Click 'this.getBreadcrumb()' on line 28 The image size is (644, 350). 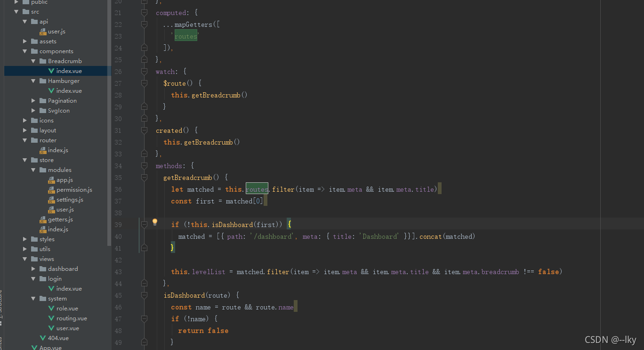tap(209, 95)
